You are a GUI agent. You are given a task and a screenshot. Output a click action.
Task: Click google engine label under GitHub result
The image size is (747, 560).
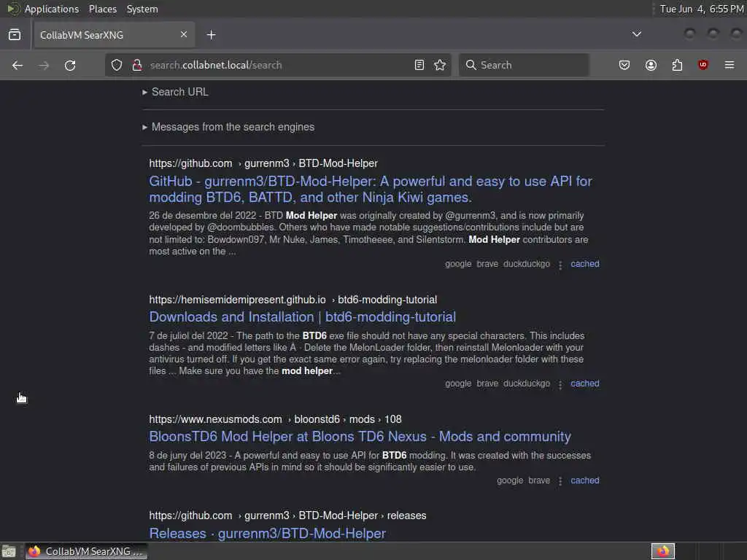(x=458, y=264)
